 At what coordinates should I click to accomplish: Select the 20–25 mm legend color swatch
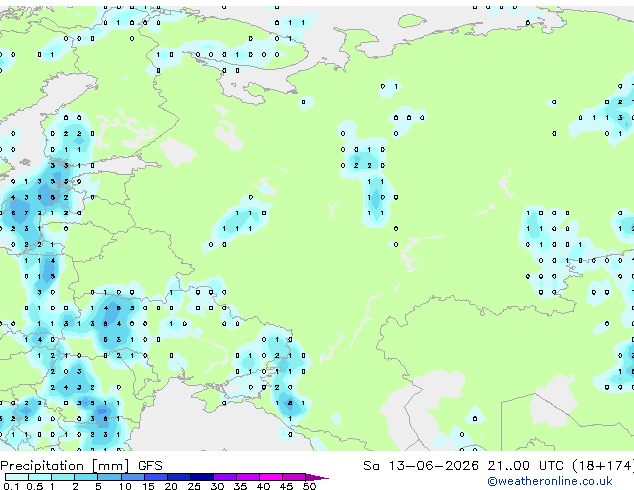(178, 477)
